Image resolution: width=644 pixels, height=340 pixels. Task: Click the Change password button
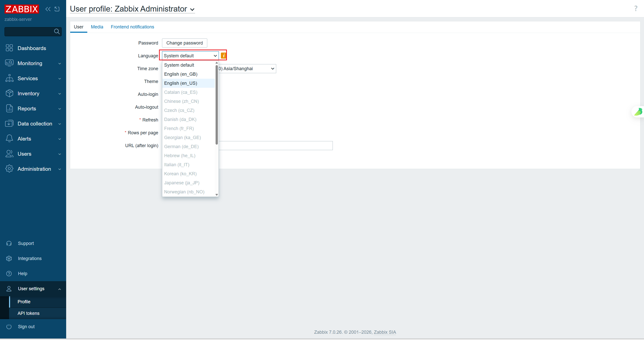pyautogui.click(x=185, y=43)
